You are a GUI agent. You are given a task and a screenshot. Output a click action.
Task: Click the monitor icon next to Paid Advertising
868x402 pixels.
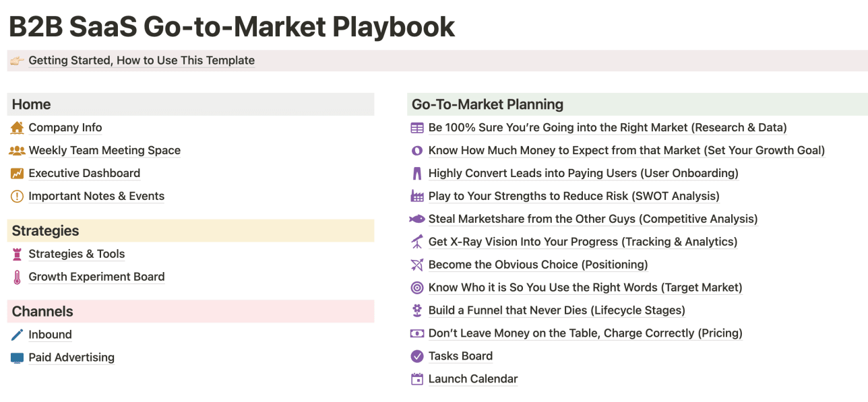click(18, 358)
